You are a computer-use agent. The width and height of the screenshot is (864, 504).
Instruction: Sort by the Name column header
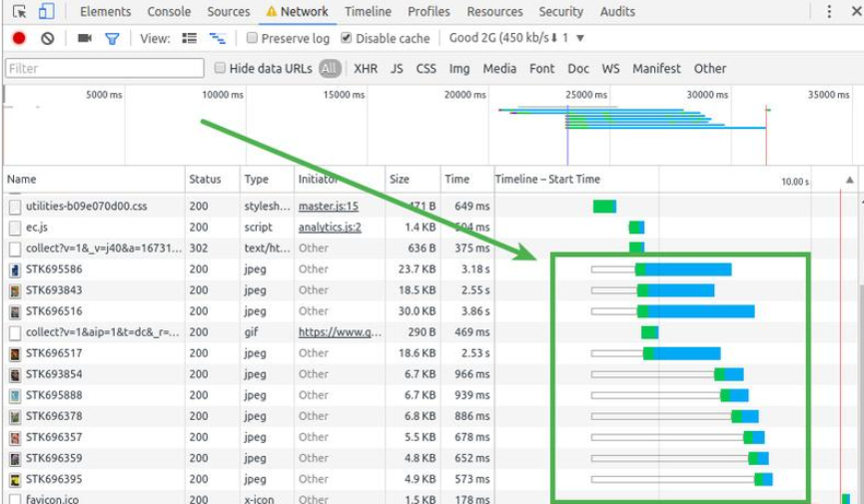pos(94,180)
